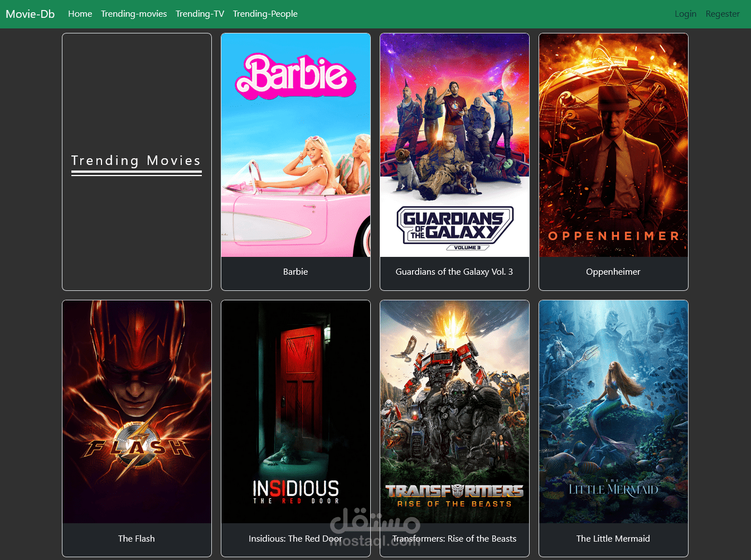Click 'Insidious: The Red Door' caption
751x560 pixels.
pos(295,539)
